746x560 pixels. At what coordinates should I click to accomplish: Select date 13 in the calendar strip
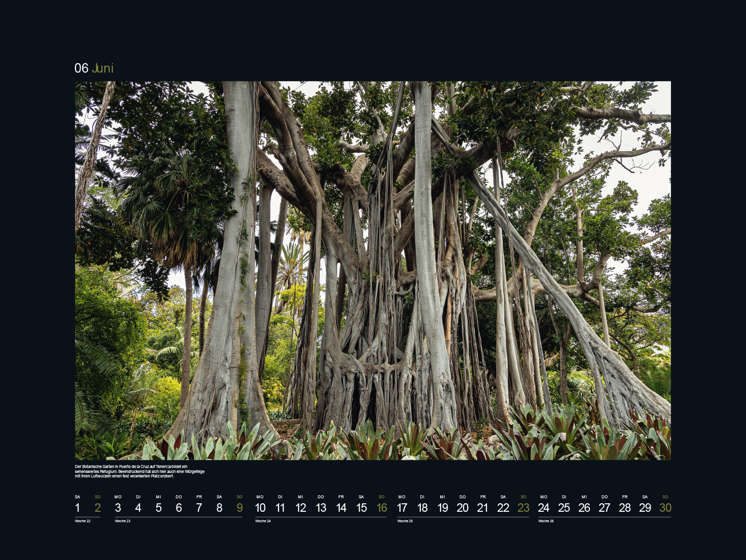point(321,508)
